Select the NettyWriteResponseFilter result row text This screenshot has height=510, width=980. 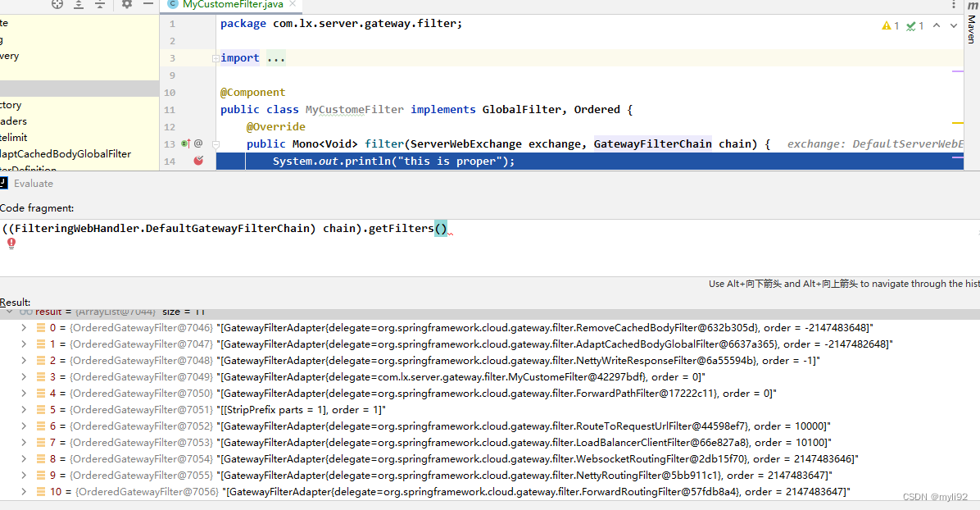pyautogui.click(x=518, y=361)
